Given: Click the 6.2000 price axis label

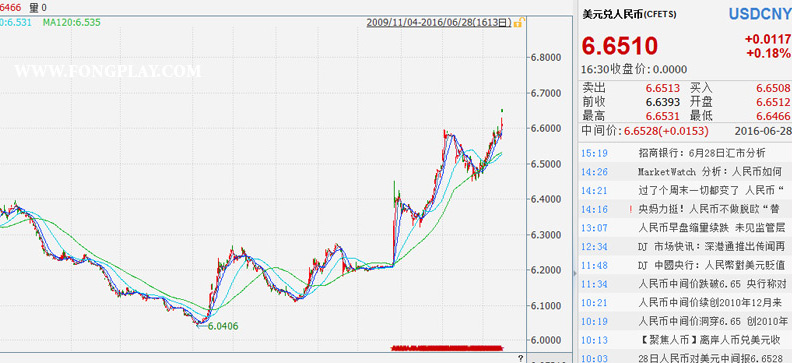Looking at the screenshot, I should pyautogui.click(x=546, y=270).
